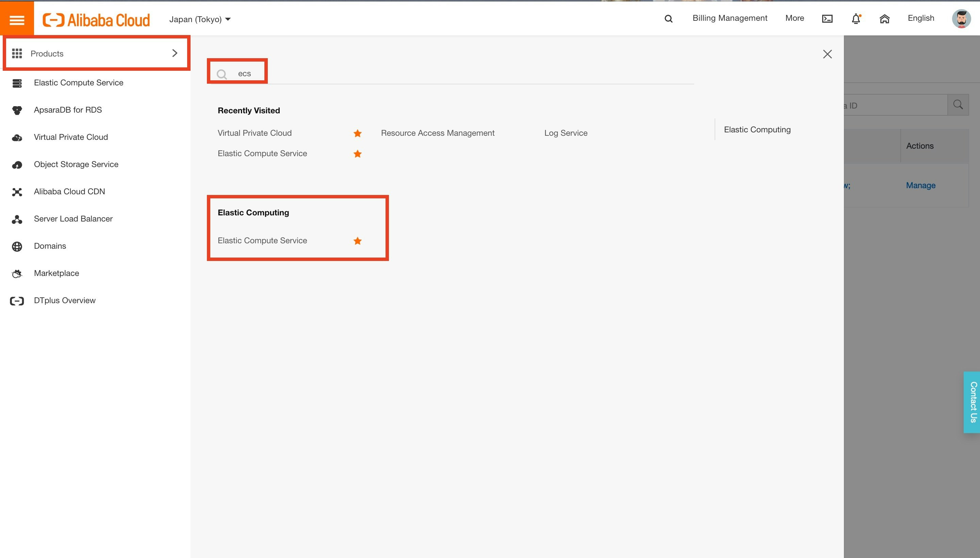
Task: Open Virtual Private Cloud under Recently Visited
Action: coord(255,133)
